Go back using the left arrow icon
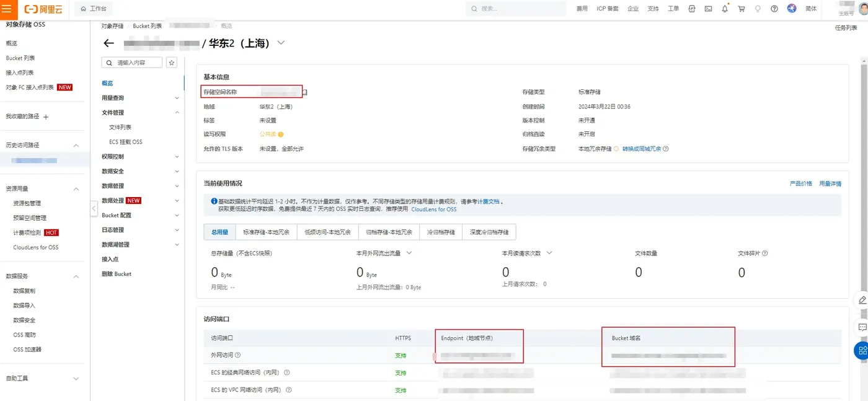The width and height of the screenshot is (868, 401). [109, 43]
